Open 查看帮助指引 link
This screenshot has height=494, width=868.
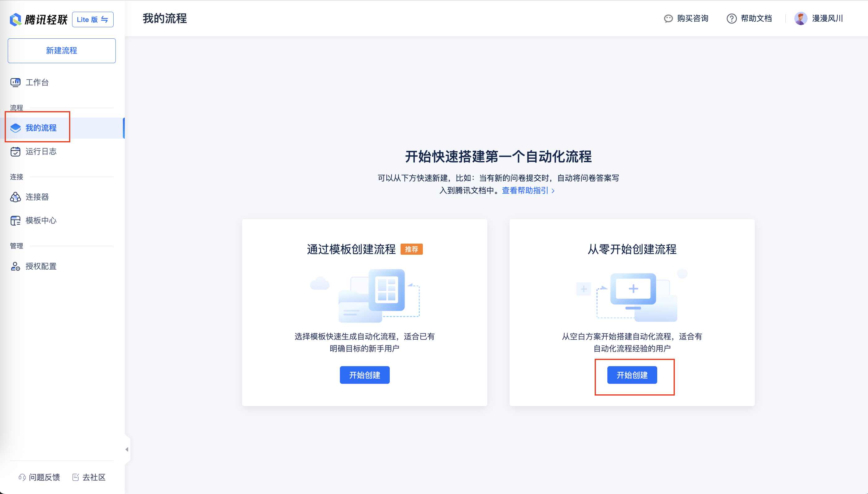tap(525, 190)
